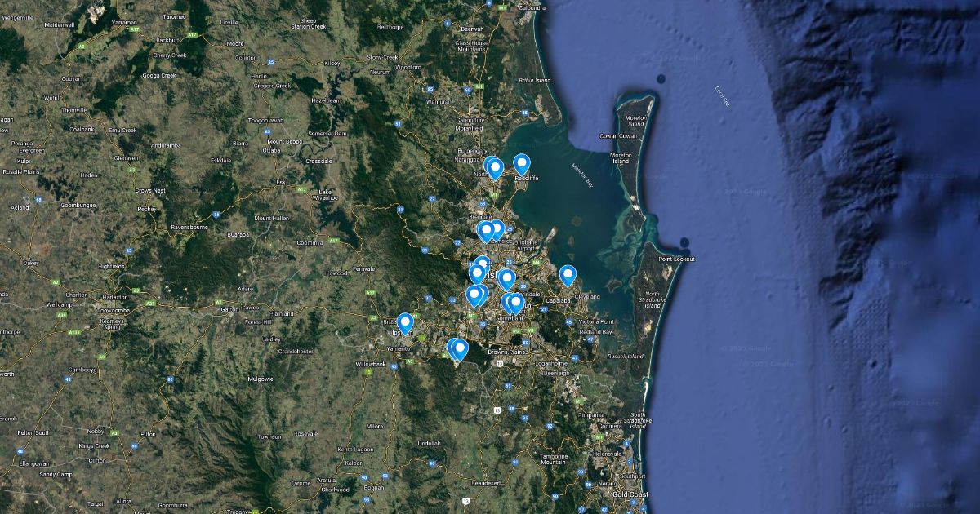
Task: Click the Wengenville label
Action: point(18,16)
